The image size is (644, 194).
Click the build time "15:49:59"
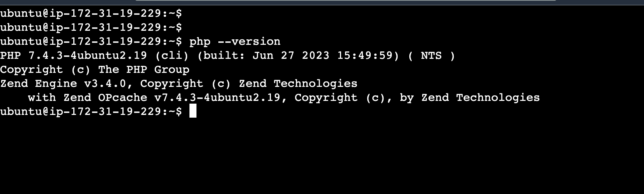pos(364,55)
